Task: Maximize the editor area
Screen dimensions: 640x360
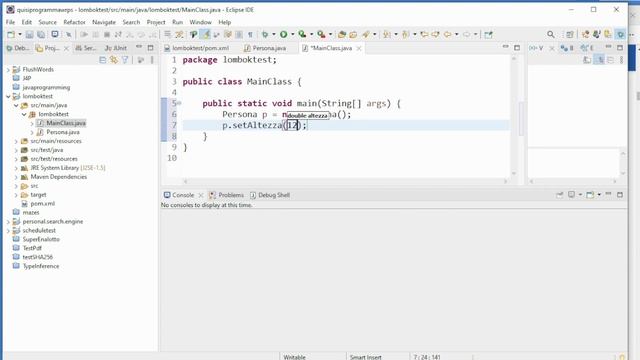Action: tap(517, 48)
